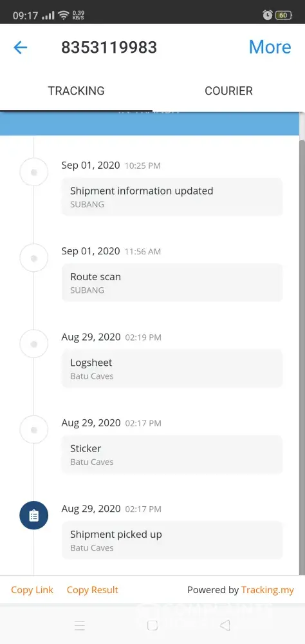Tap the timeline dot beside Route scan

coord(34,258)
